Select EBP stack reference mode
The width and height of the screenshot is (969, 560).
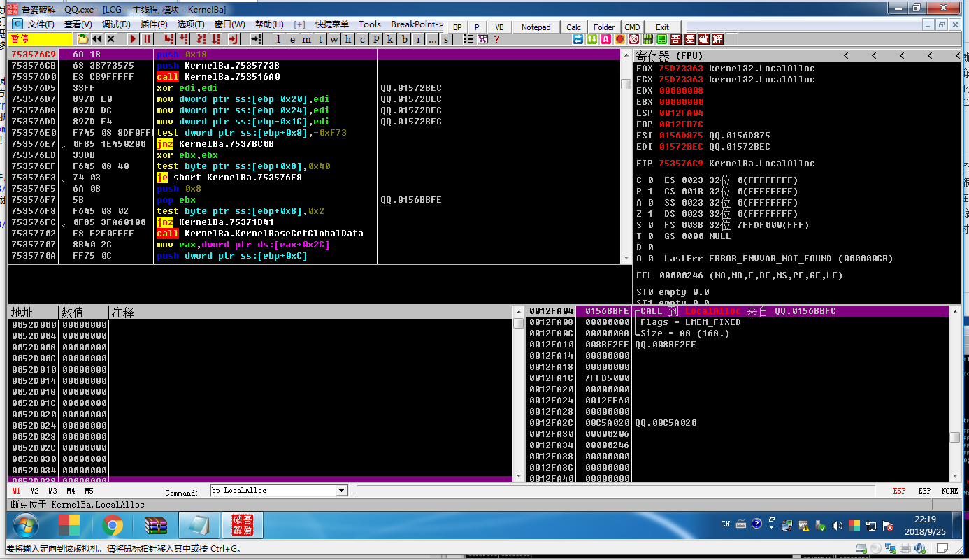[924, 491]
